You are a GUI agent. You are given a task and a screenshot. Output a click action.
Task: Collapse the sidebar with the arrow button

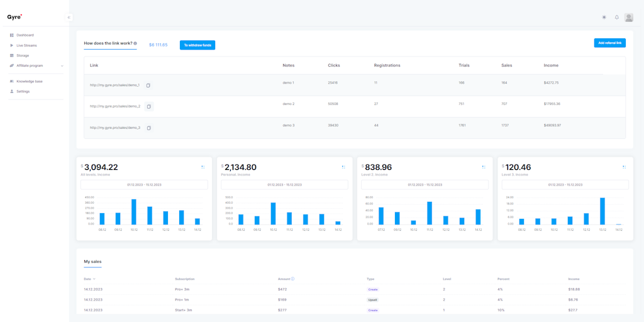coord(69,18)
